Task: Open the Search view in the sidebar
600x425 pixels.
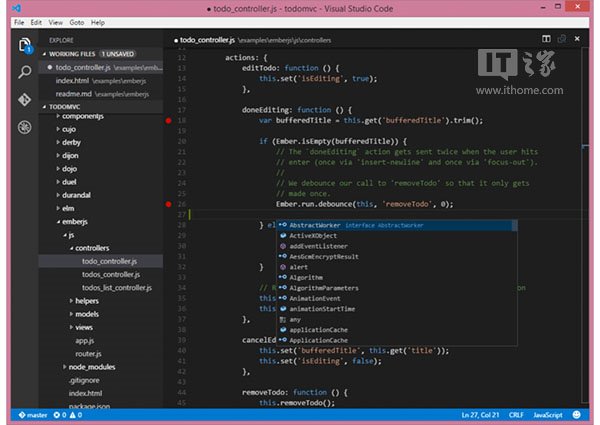Action: click(25, 72)
